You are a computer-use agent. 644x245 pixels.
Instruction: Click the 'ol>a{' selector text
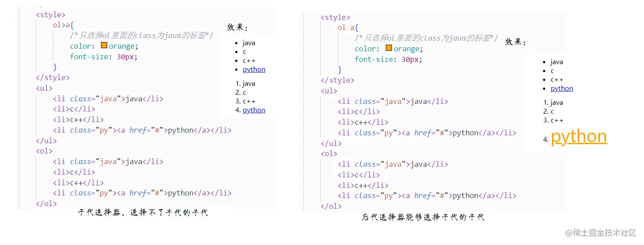(62, 25)
